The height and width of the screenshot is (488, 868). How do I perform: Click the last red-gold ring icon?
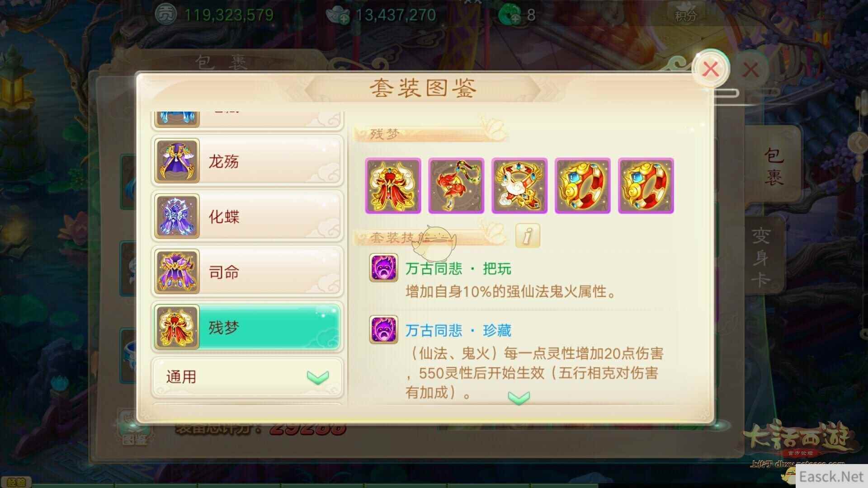click(646, 186)
